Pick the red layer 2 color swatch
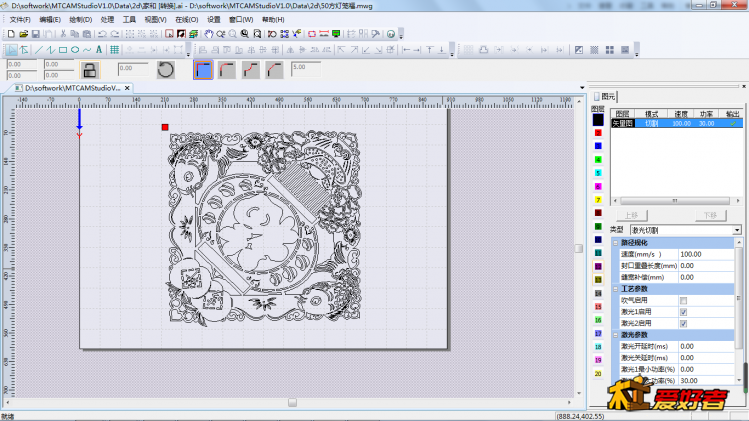 click(598, 133)
